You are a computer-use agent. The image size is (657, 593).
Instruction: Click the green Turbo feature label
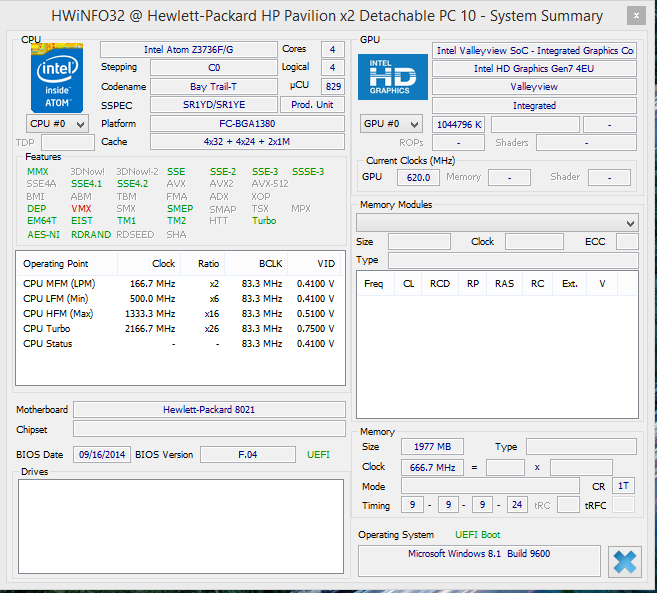pos(264,221)
